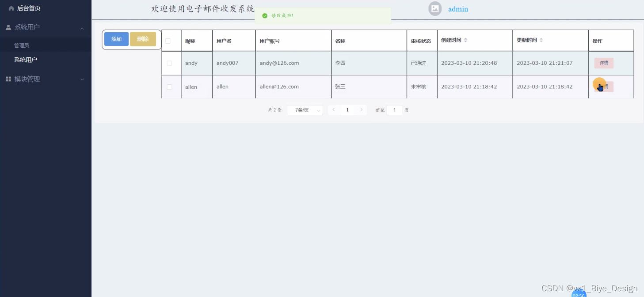The height and width of the screenshot is (297, 644).
Task: Click the 前往 page number input field
Action: coord(394,110)
